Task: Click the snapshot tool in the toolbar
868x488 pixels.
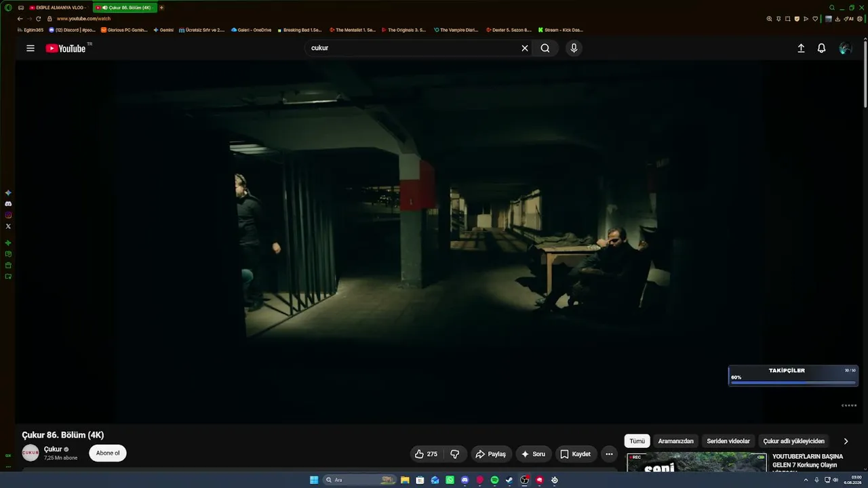Action: pos(787,19)
